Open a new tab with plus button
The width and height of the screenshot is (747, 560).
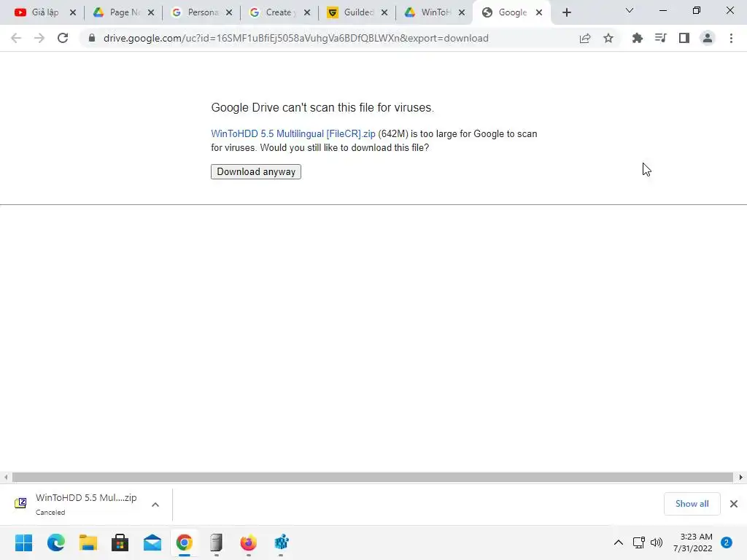(x=566, y=13)
